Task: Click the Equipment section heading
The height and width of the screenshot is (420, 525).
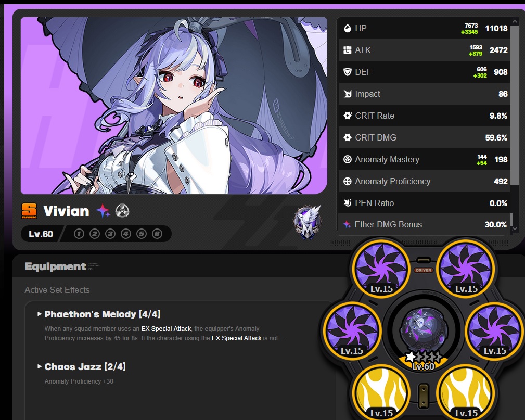Action: point(55,266)
